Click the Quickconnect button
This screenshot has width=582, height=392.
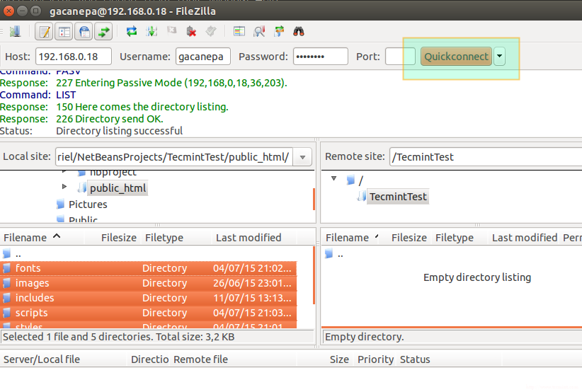point(456,57)
